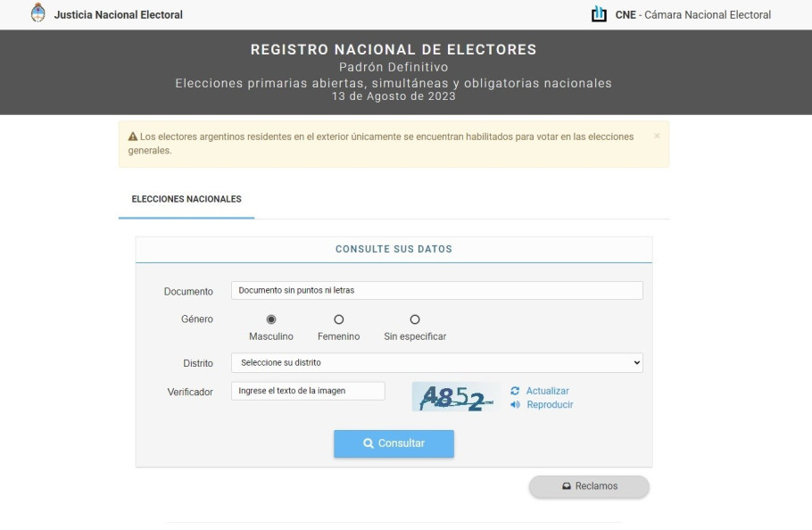Click the inbox icon on Reclamos button

567,486
